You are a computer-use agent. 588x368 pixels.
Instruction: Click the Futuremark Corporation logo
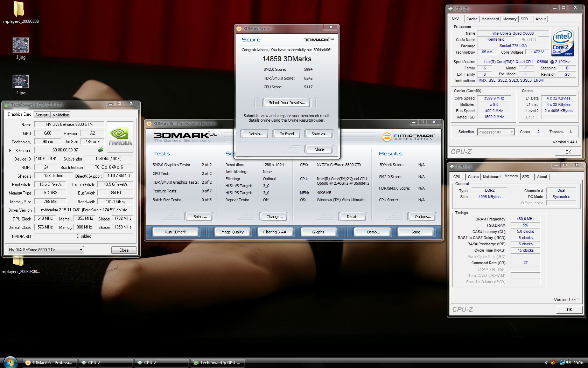coord(408,137)
